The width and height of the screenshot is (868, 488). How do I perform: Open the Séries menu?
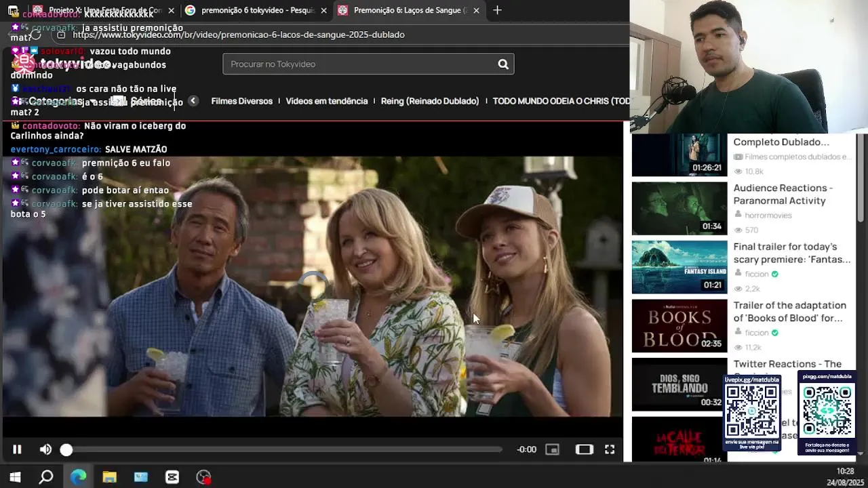(138, 101)
